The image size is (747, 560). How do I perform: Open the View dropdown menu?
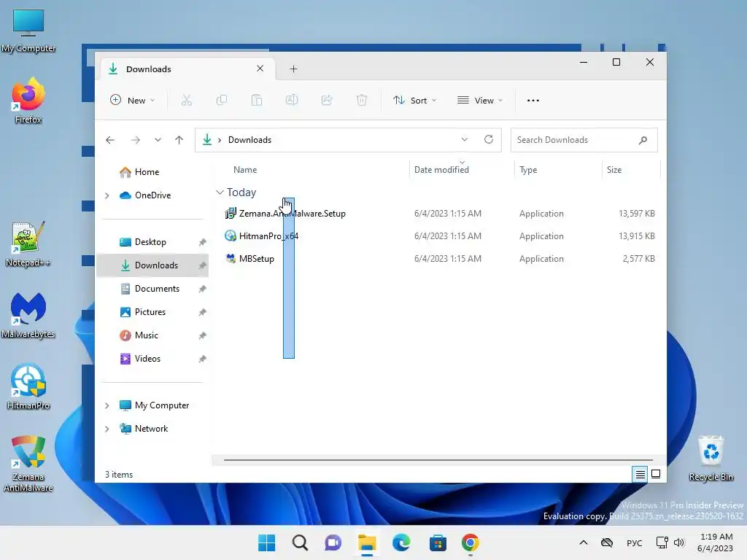(x=480, y=101)
